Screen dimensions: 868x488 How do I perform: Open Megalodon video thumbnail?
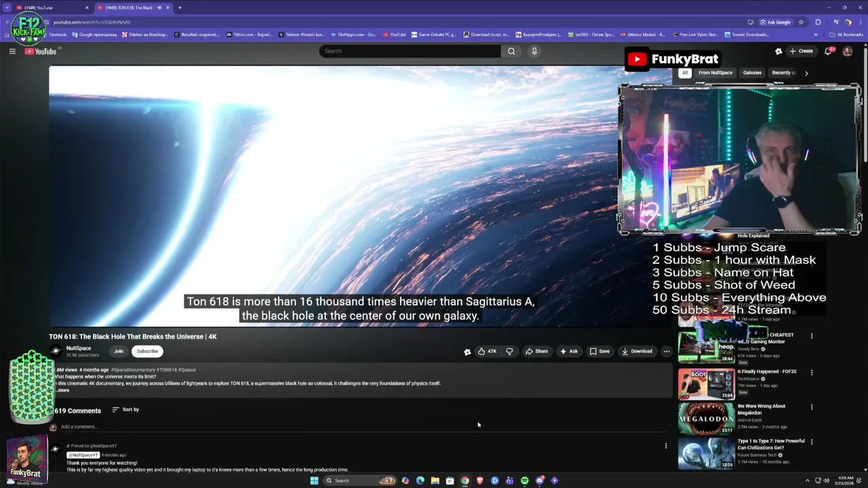pos(706,418)
